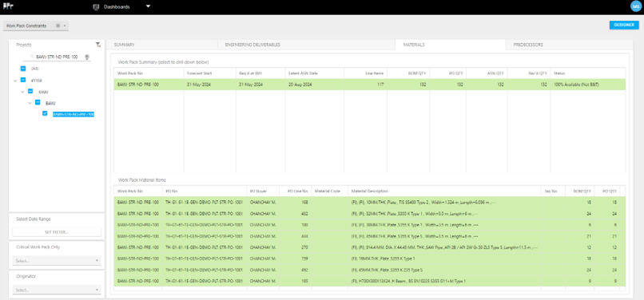Viewport: 644px width, 300px height.
Task: Collapse the BAWI tree node
Action: tap(22, 92)
